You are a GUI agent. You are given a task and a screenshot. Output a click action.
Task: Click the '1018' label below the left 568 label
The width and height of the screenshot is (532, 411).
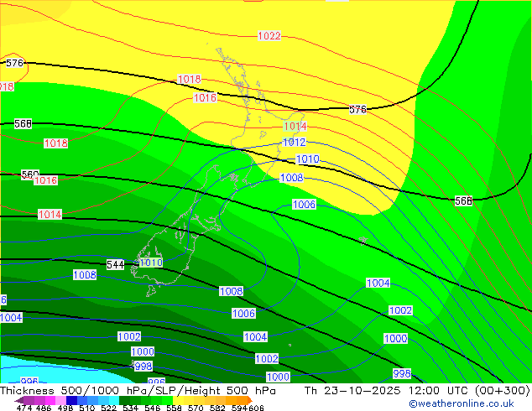55,143
